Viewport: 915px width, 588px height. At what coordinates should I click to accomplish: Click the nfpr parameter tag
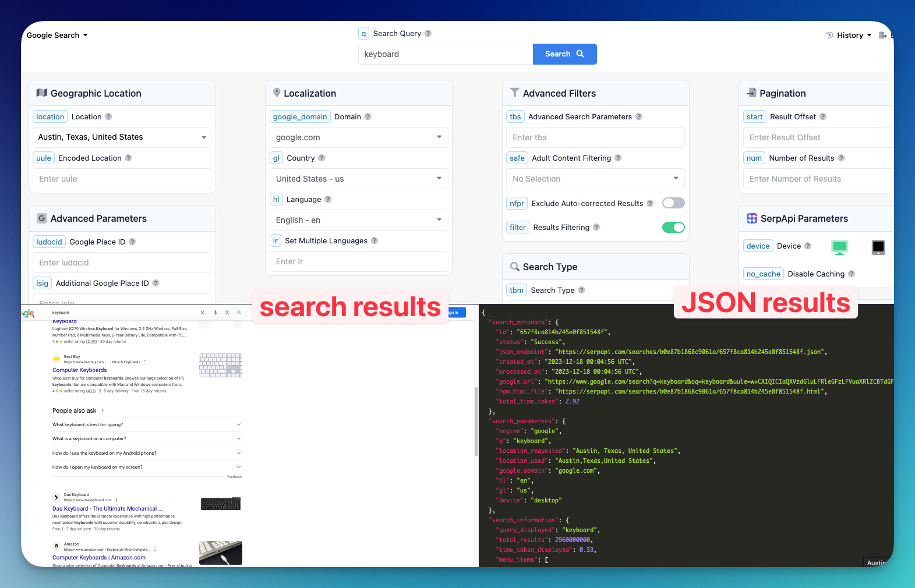coord(517,203)
